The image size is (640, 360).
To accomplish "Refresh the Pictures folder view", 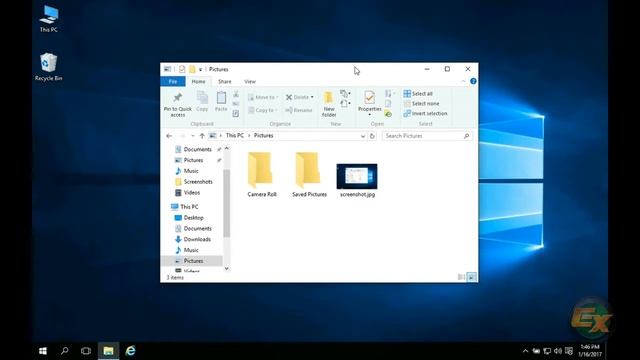I will [x=372, y=136].
